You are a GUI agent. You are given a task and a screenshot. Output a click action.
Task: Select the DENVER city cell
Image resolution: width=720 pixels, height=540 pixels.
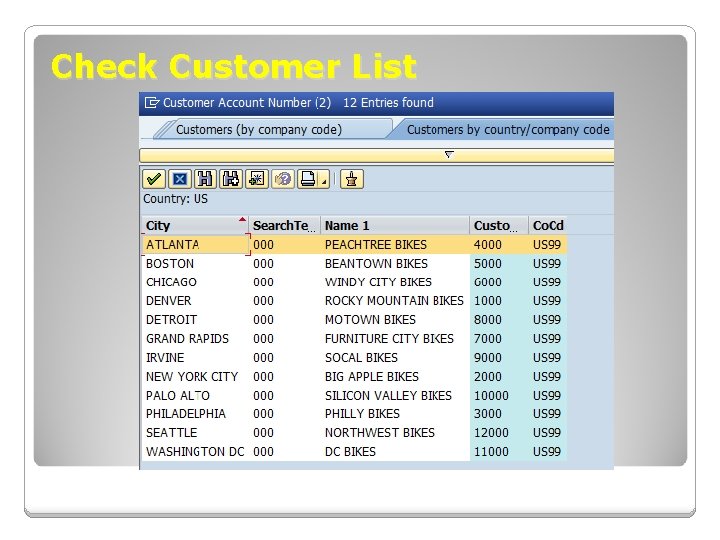[196, 301]
